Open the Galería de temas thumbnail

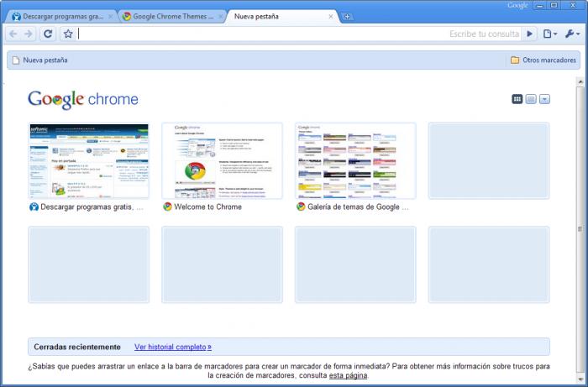[x=355, y=160]
